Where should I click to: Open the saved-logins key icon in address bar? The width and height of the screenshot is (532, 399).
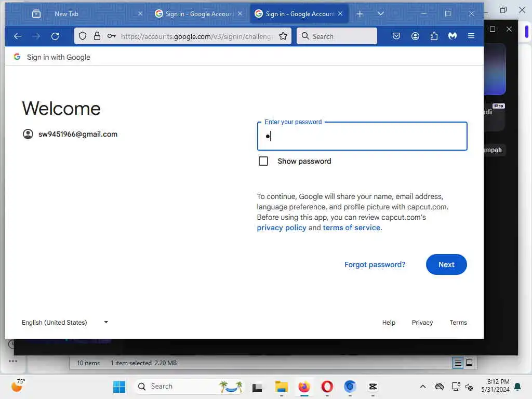tap(111, 36)
